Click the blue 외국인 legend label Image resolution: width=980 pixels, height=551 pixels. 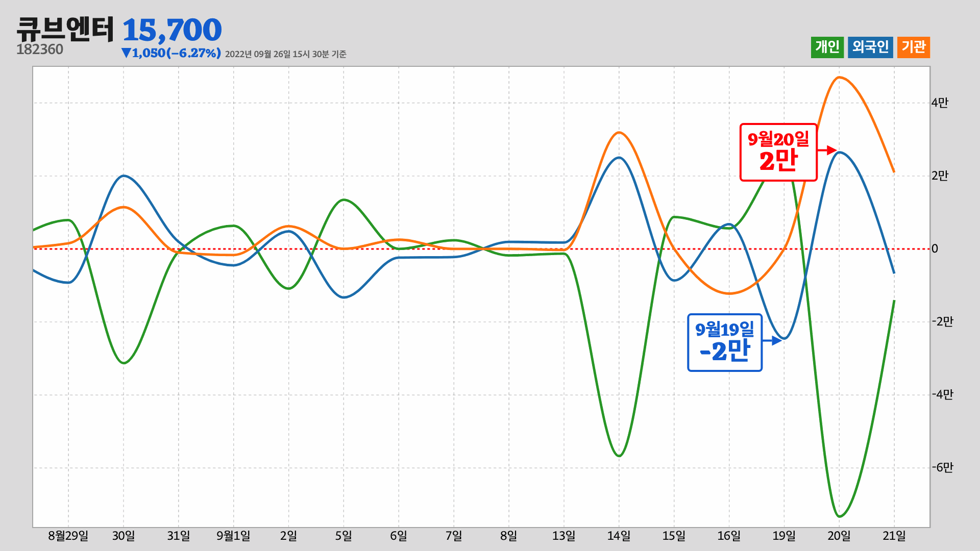[870, 47]
